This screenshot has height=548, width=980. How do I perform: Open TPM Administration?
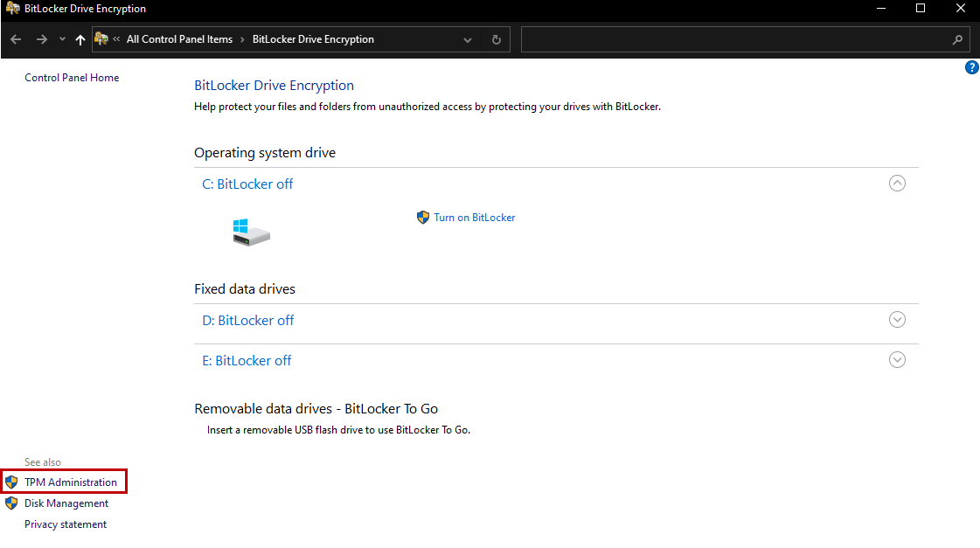pos(71,482)
